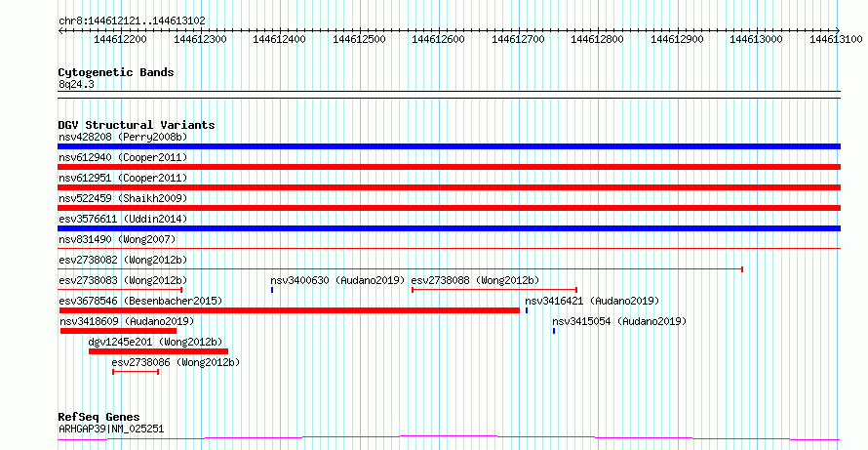Click the ARHGAP39|NM_025251 gene label
The image size is (868, 450).
(111, 429)
